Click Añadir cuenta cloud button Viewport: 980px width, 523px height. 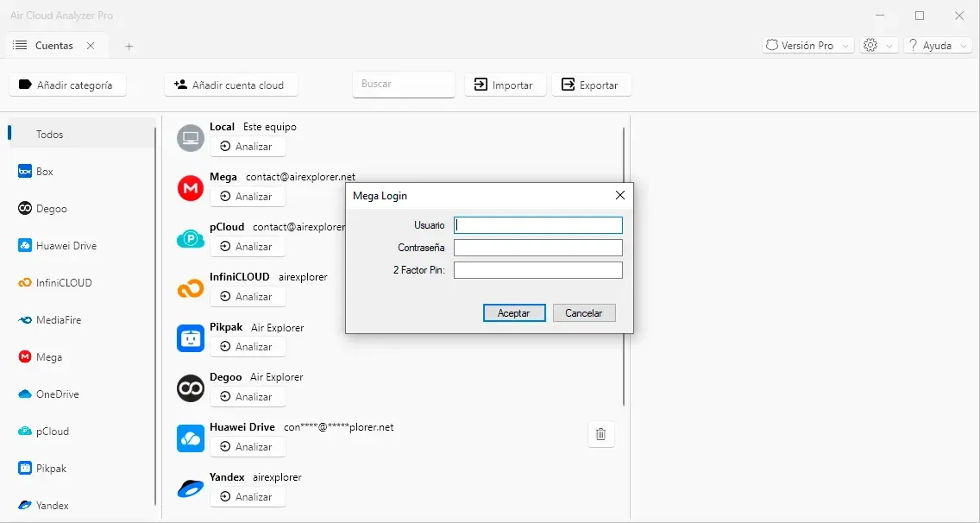[x=231, y=85]
